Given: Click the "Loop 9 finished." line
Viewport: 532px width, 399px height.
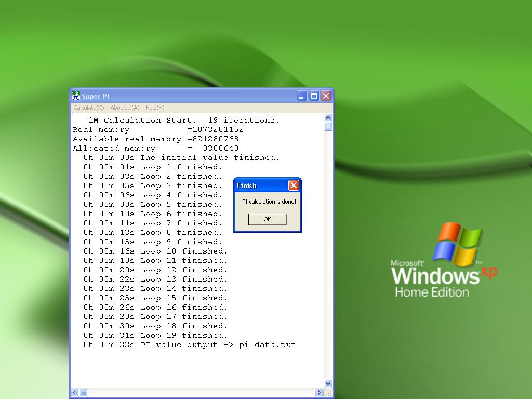Looking at the screenshot, I should coord(153,242).
